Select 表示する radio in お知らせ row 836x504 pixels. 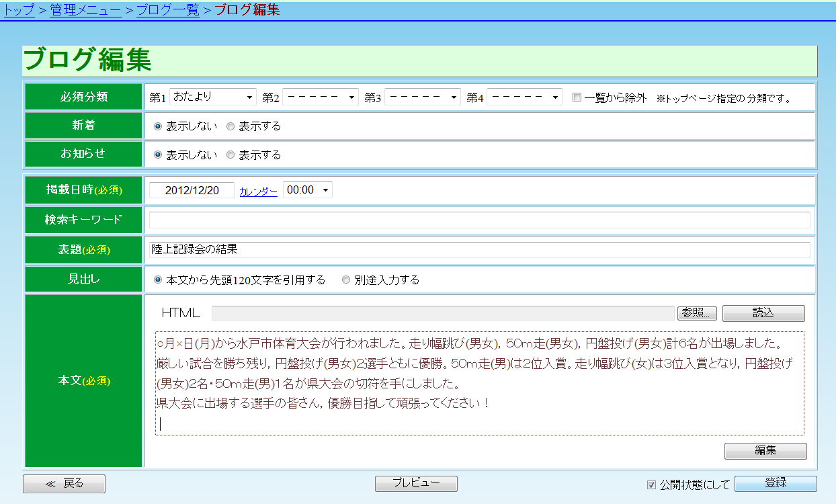point(231,155)
